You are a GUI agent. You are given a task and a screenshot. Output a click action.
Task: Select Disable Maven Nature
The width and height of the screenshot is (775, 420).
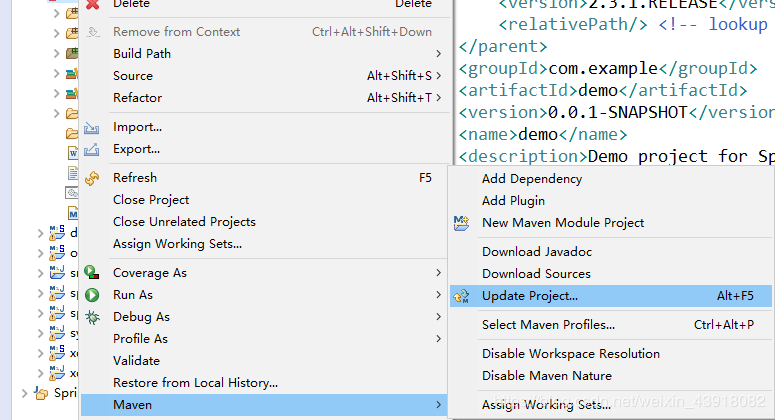coord(546,376)
